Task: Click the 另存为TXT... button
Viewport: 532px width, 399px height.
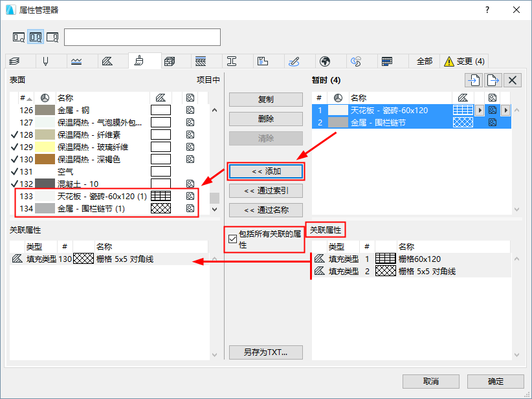Action: coord(266,352)
